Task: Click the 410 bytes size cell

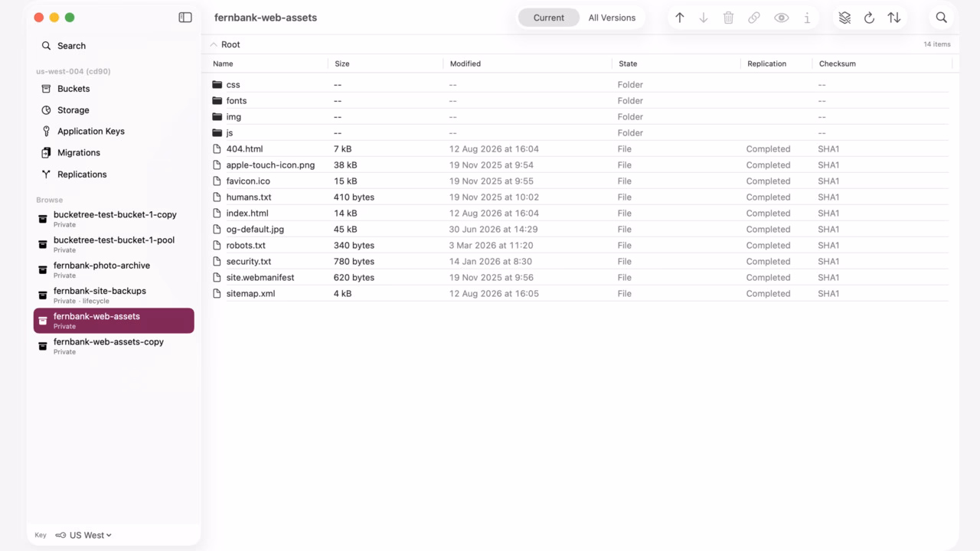Action: click(354, 197)
